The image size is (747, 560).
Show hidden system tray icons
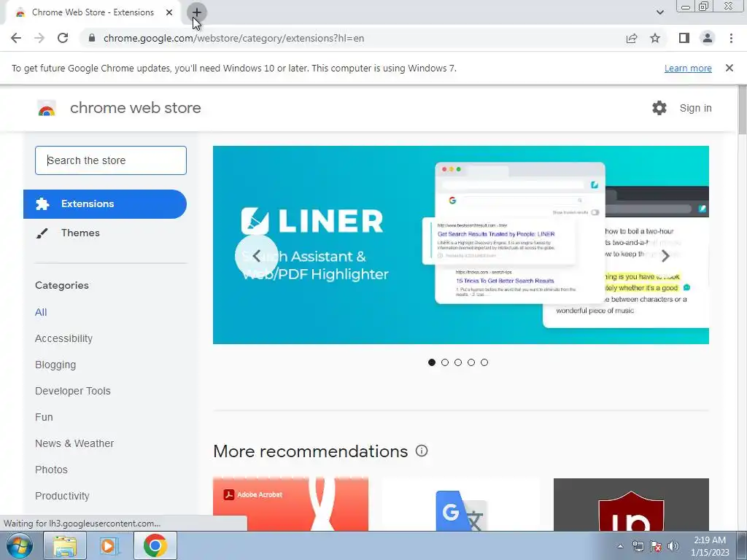click(620, 546)
